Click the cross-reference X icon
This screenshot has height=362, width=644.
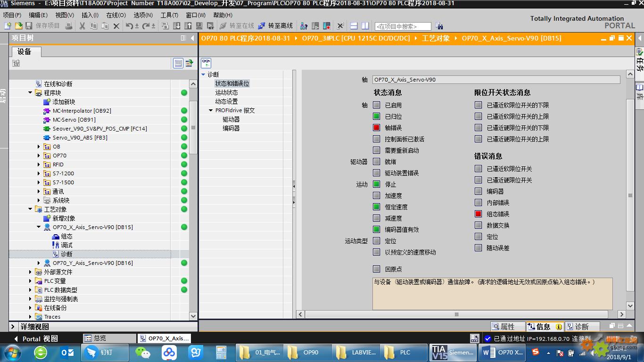tap(340, 26)
